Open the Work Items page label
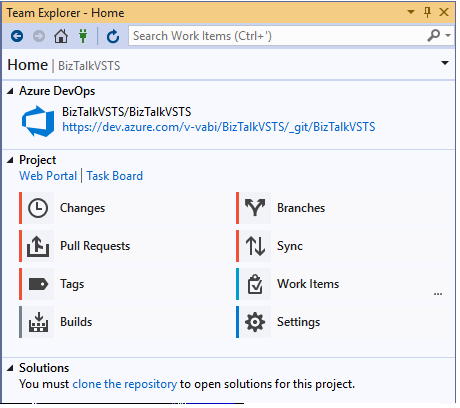 tap(308, 284)
